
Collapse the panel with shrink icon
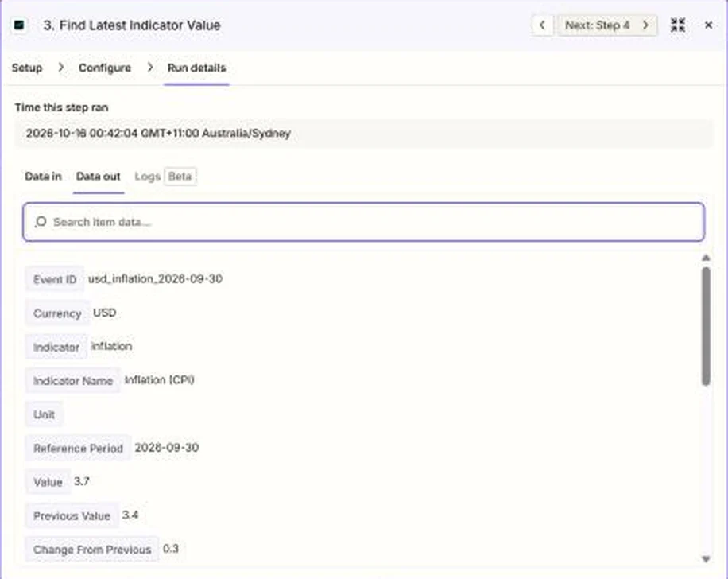[x=678, y=25]
